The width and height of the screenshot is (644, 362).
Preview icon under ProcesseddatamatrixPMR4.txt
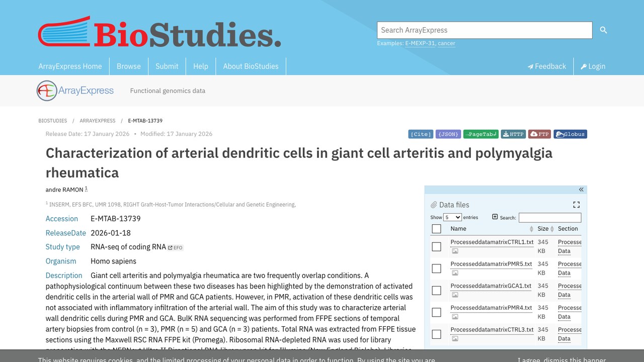coord(455,317)
